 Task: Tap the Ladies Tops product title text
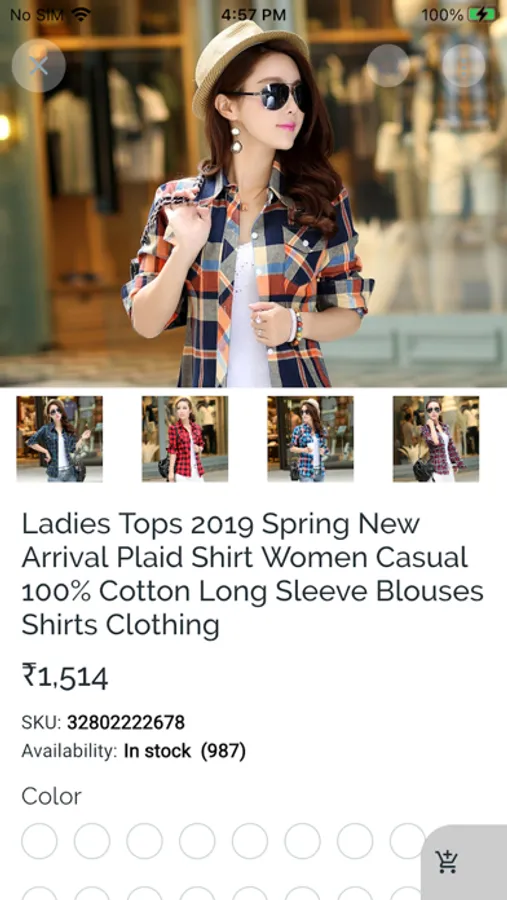point(253,574)
